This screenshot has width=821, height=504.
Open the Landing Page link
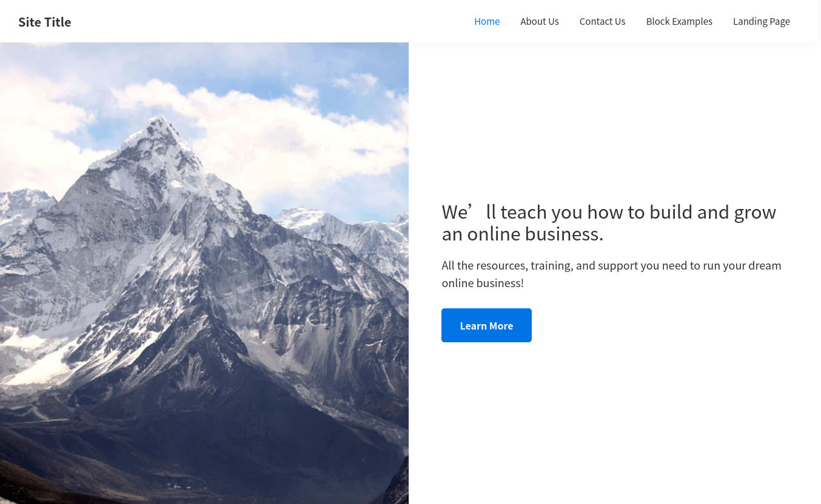761,21
